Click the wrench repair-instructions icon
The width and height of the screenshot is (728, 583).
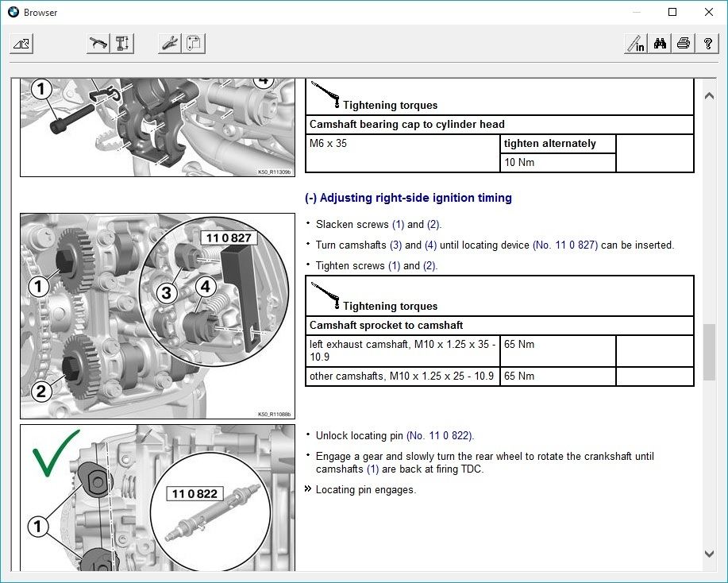[168, 44]
